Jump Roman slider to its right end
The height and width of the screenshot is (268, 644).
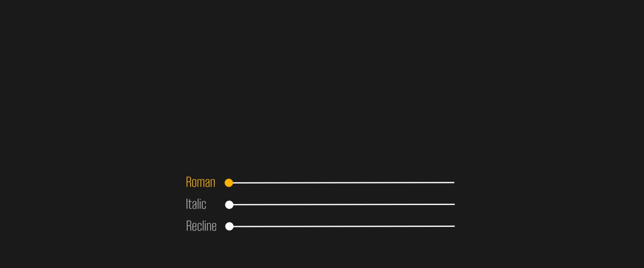coord(453,182)
